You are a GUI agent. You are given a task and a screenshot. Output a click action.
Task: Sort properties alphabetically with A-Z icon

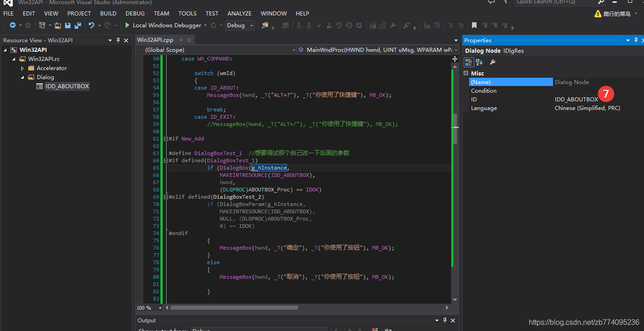click(479, 62)
